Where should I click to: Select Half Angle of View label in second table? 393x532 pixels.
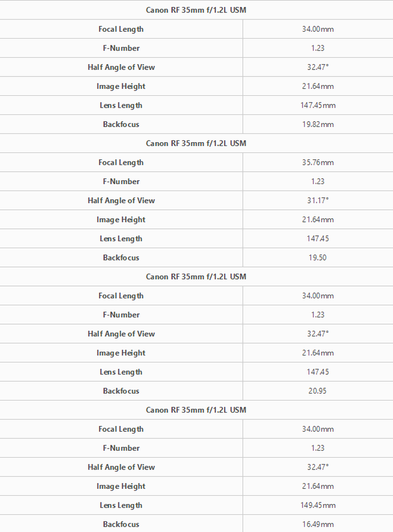[x=121, y=200]
